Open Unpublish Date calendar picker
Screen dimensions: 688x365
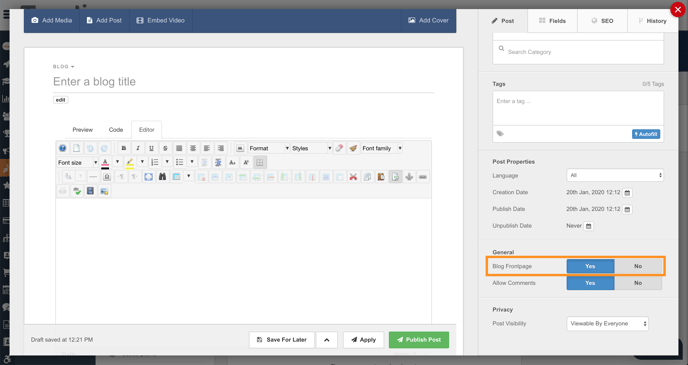pos(589,226)
